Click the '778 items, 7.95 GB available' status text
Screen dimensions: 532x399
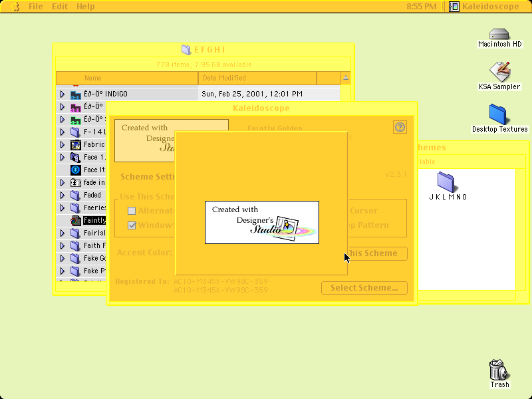point(203,65)
